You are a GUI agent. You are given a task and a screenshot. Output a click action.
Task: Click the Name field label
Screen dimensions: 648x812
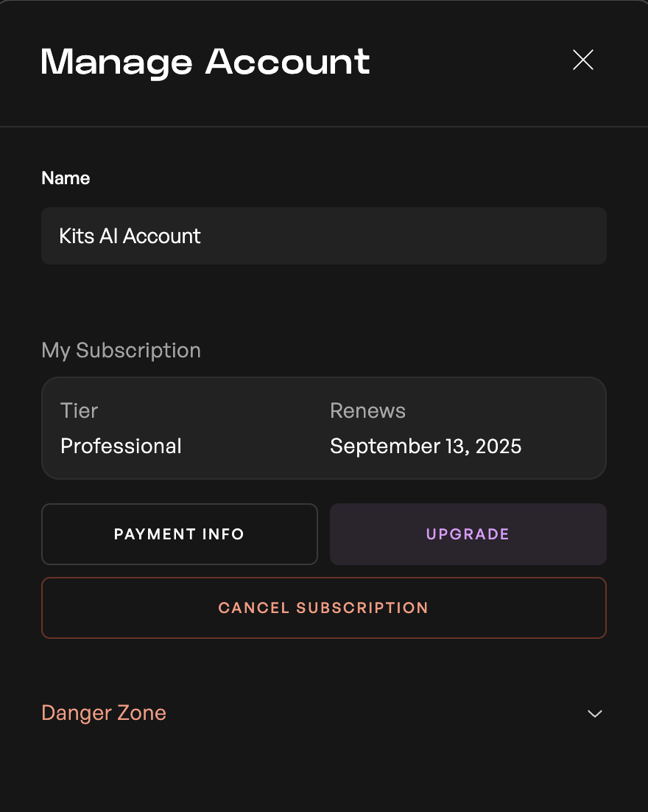click(x=66, y=178)
